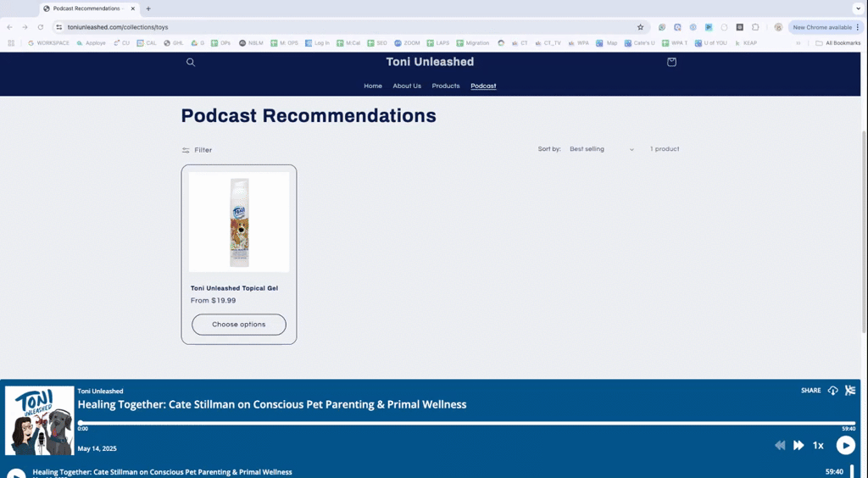Open the GHL bookmark
This screenshot has height=478, width=868.
[x=174, y=43]
